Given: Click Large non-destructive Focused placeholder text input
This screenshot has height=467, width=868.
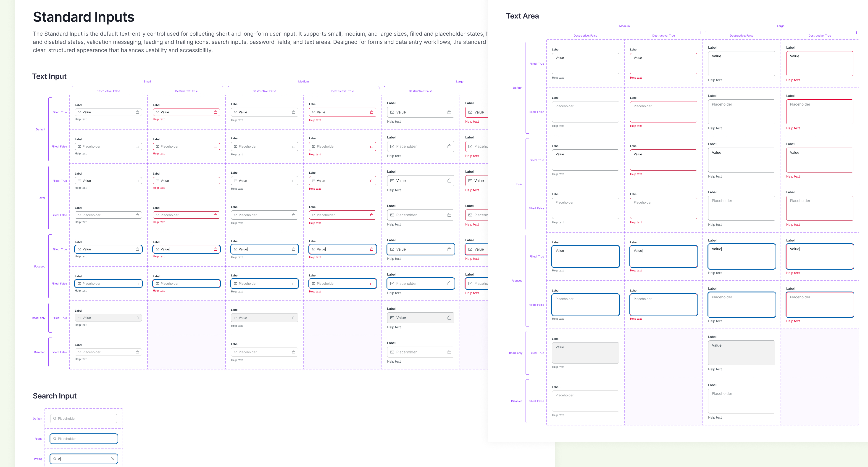Looking at the screenshot, I should click(x=421, y=284).
